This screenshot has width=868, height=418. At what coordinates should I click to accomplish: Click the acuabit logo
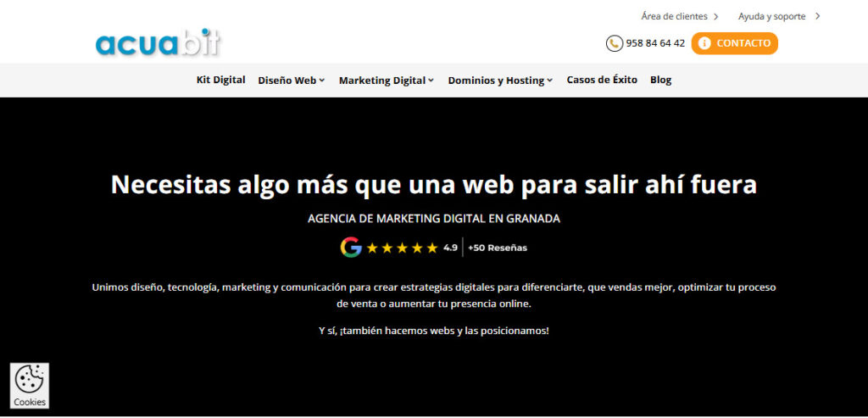[158, 42]
